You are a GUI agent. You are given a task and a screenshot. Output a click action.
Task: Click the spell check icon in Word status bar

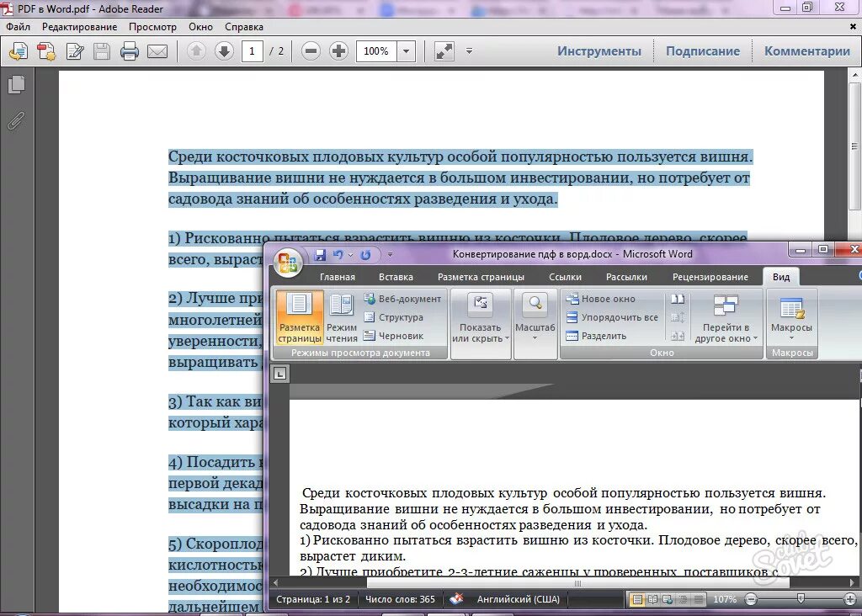pyautogui.click(x=456, y=599)
